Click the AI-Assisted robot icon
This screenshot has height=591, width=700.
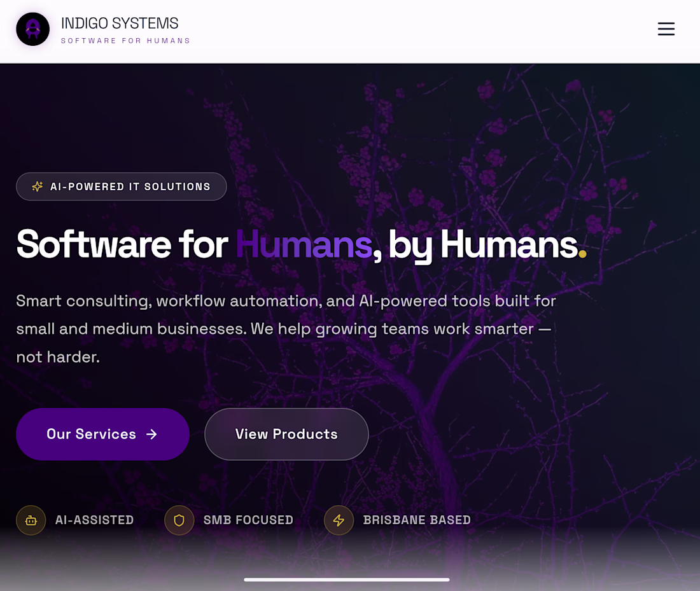click(x=31, y=520)
